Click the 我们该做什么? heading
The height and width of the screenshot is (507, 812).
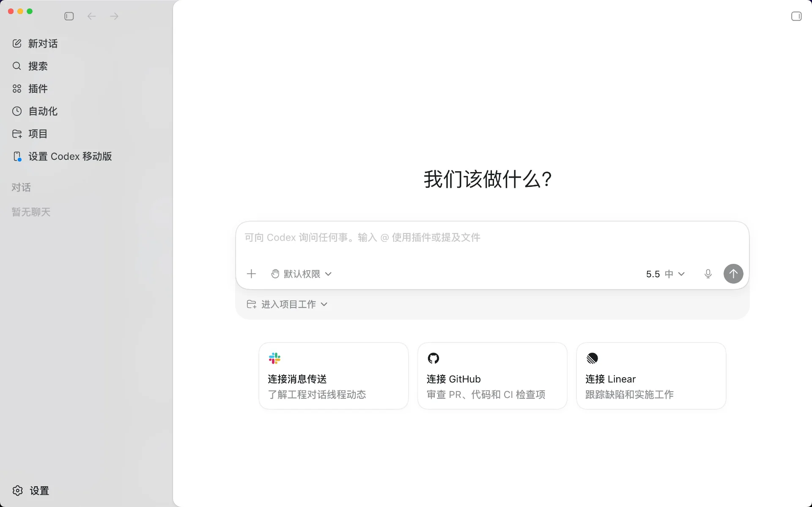coord(488,179)
